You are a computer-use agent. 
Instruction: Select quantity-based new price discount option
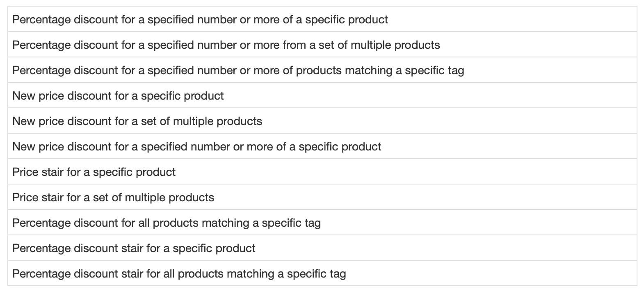coord(197,147)
